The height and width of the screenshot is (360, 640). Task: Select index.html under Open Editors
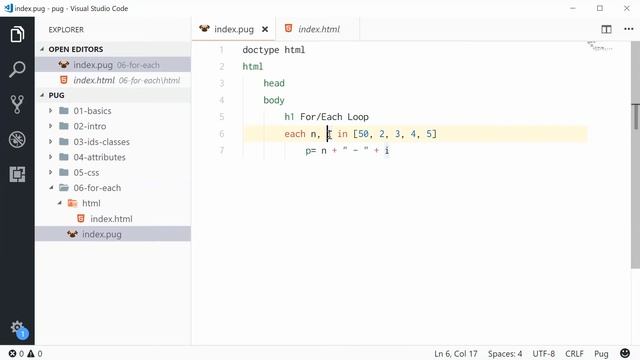tap(113, 80)
